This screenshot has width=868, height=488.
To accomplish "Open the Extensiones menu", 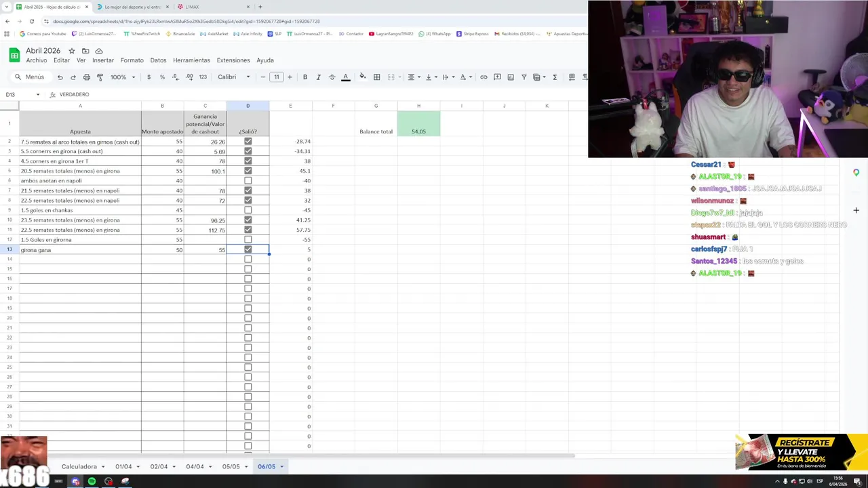I will point(233,60).
